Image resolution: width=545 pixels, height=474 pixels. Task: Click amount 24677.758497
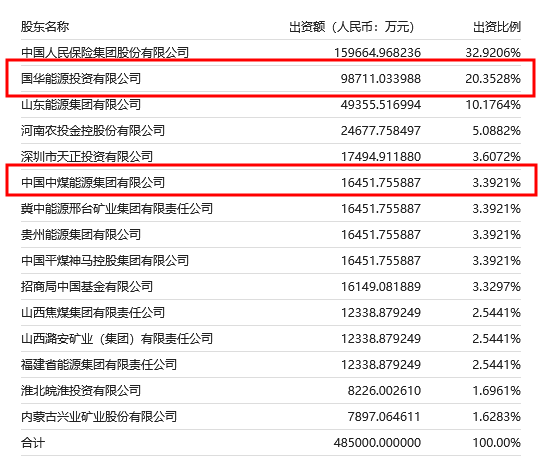tap(381, 131)
